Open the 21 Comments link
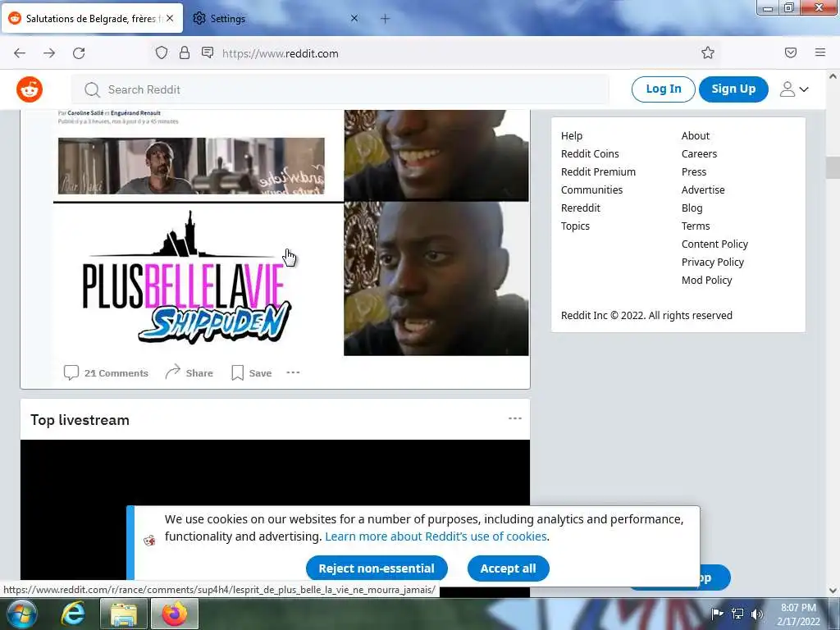This screenshot has width=840, height=630. pyautogui.click(x=106, y=373)
